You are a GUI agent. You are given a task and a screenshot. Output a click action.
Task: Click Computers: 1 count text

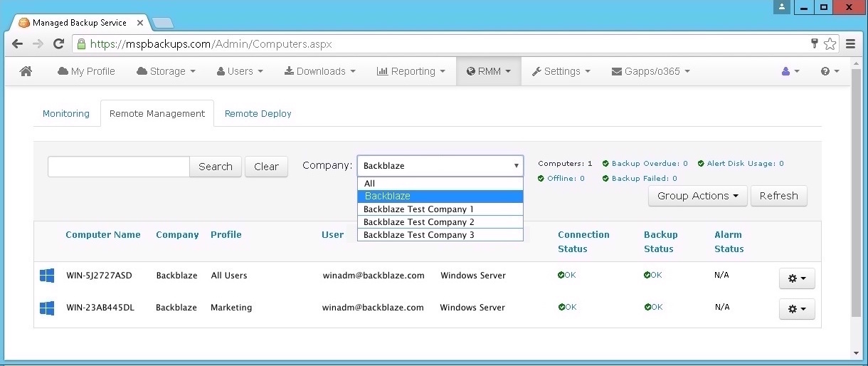565,164
